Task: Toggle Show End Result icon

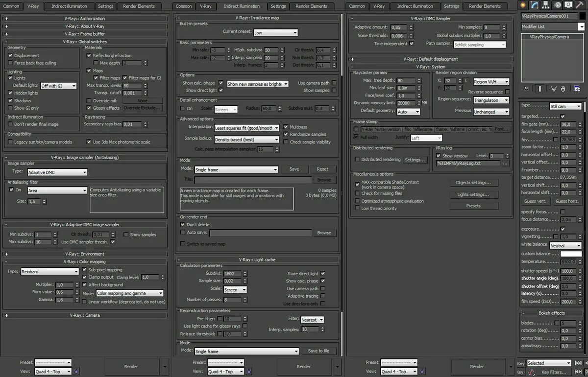Action: [x=540, y=89]
